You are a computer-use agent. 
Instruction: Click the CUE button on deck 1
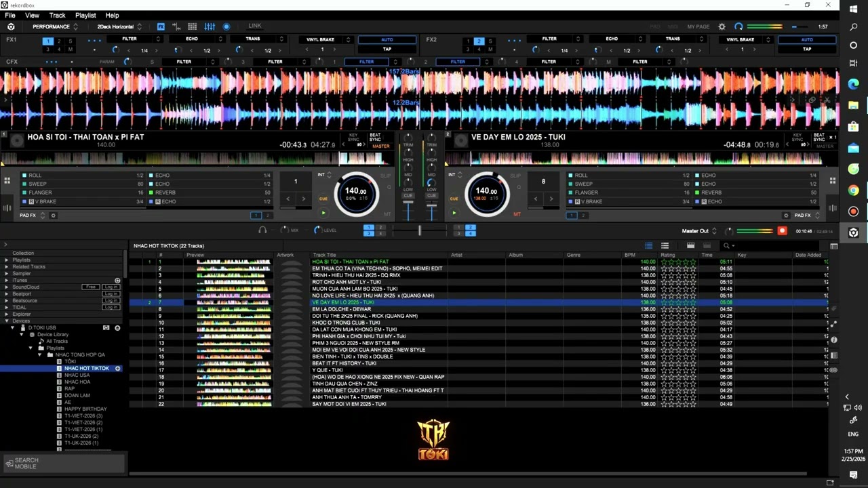323,199
